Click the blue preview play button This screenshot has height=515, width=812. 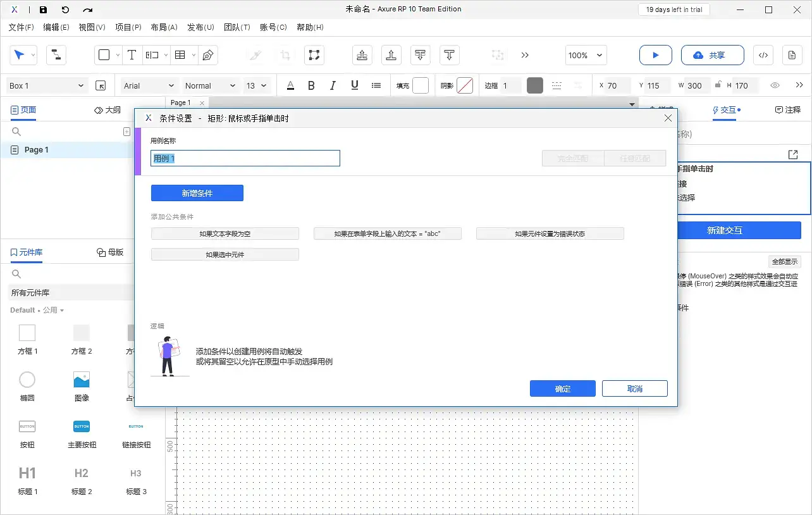pyautogui.click(x=655, y=55)
